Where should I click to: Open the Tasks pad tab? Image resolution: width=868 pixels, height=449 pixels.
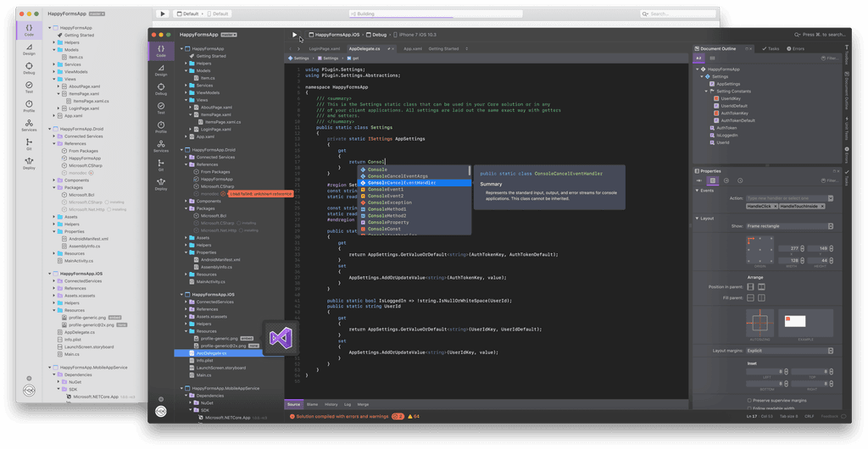[x=771, y=48]
